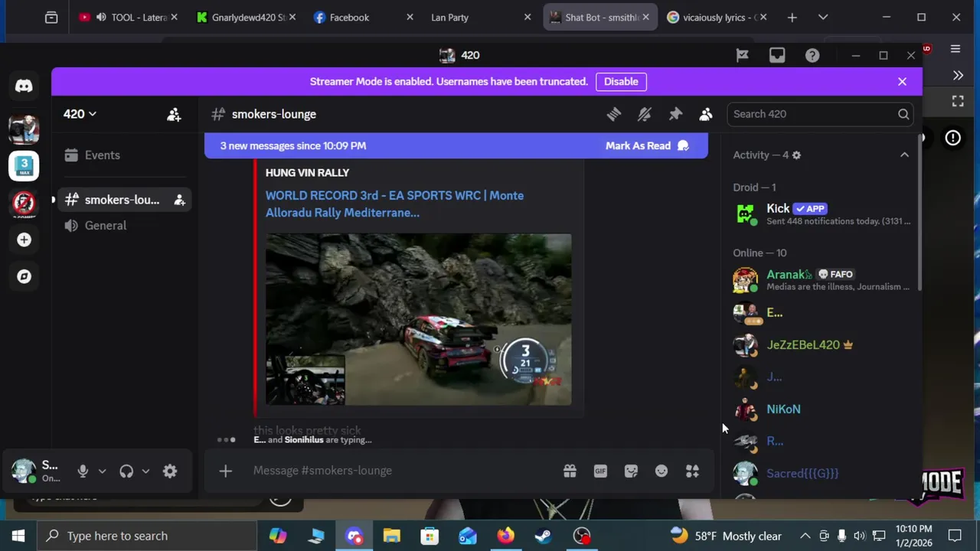Open Kick app member entry
Image resolution: width=980 pixels, height=551 pixels.
click(823, 214)
